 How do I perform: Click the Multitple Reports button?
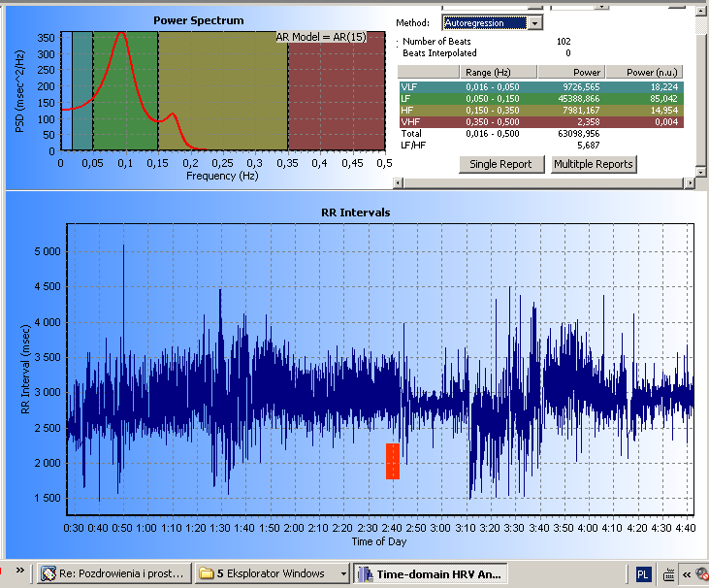594,164
